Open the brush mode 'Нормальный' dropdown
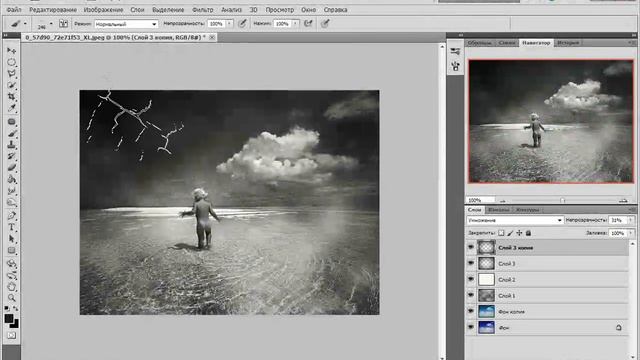Image resolution: width=640 pixels, height=360 pixels. coord(126,24)
